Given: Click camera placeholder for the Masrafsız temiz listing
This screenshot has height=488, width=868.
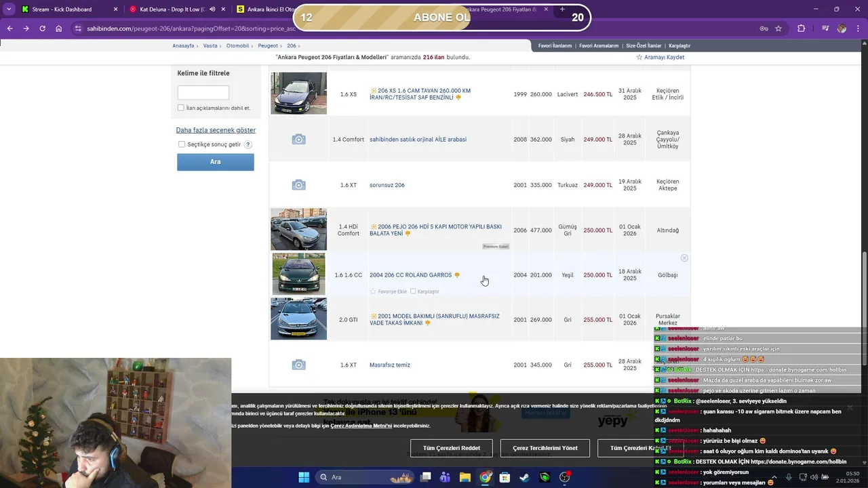Looking at the screenshot, I should (x=298, y=365).
